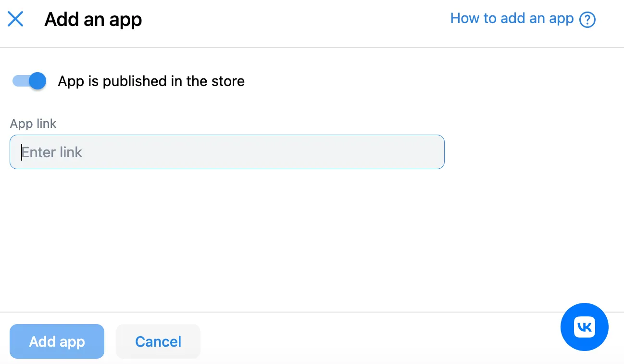Focus the Enter link input field

(x=227, y=151)
